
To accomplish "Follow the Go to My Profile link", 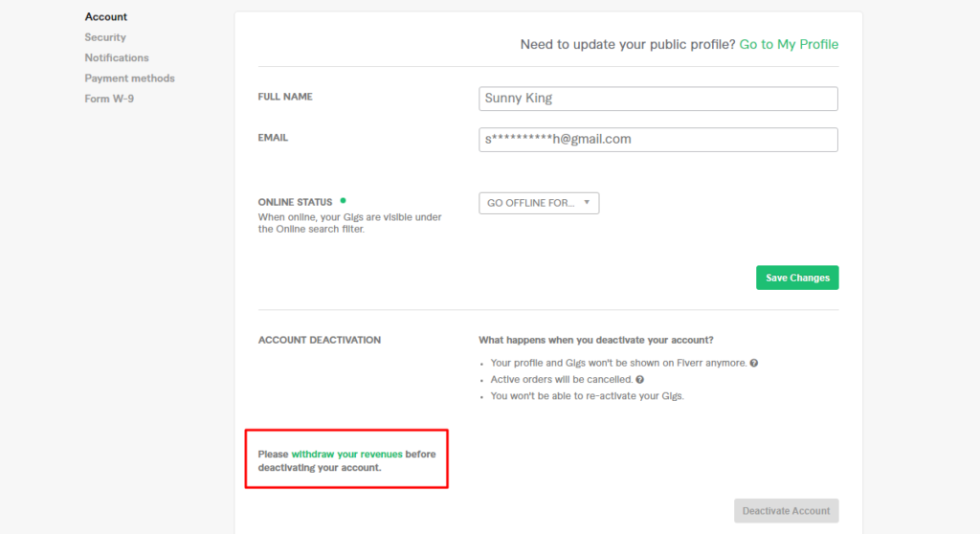I will [x=789, y=44].
